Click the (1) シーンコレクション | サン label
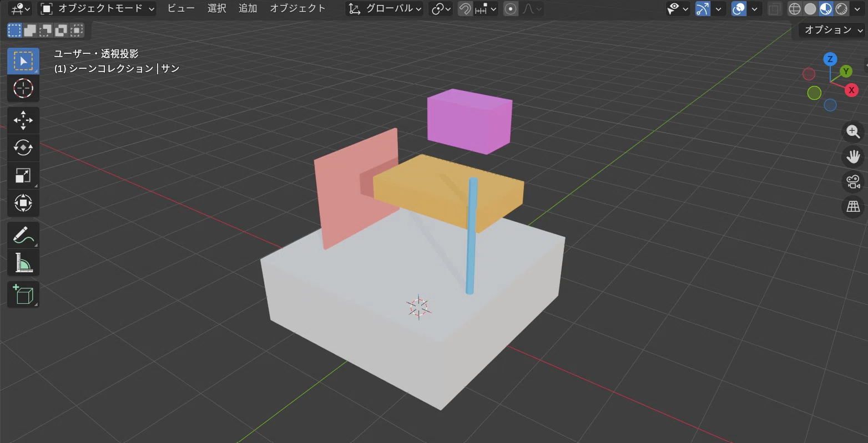 click(117, 68)
